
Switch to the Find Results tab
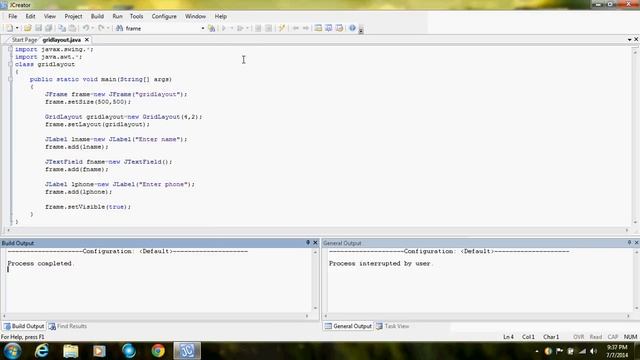(68, 326)
